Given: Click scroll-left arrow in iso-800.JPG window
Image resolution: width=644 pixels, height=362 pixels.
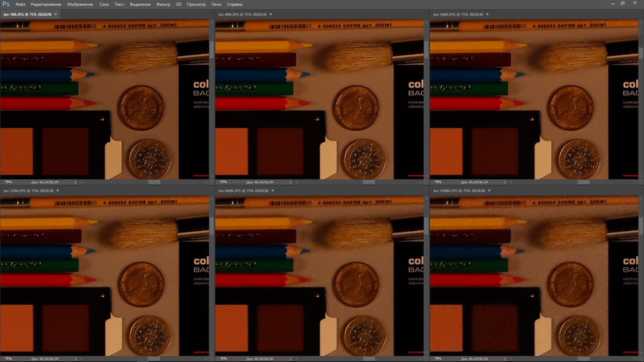Looking at the screenshot, I should (297, 182).
